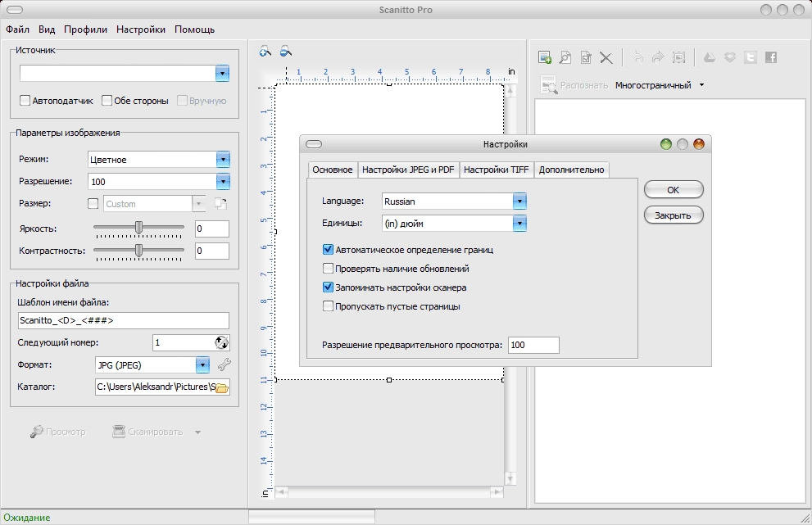Upload to Dropbox icon
The width and height of the screenshot is (812, 525).
[730, 57]
